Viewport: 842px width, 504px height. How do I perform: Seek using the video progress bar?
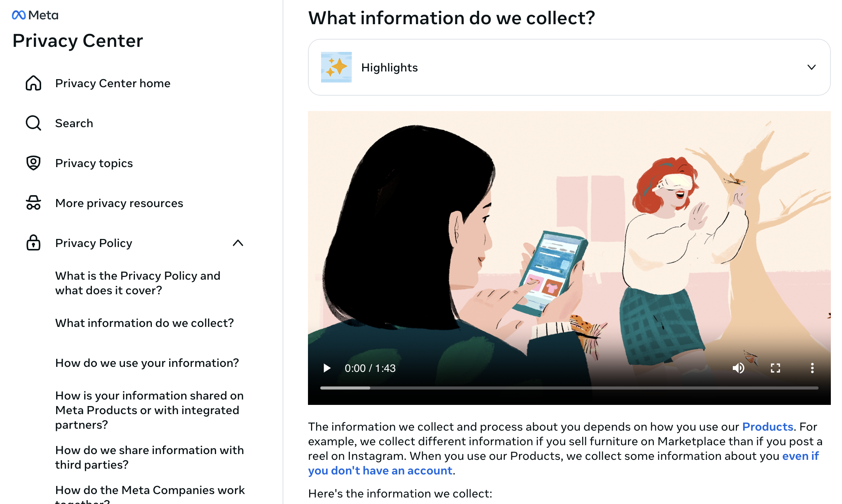tap(569, 388)
